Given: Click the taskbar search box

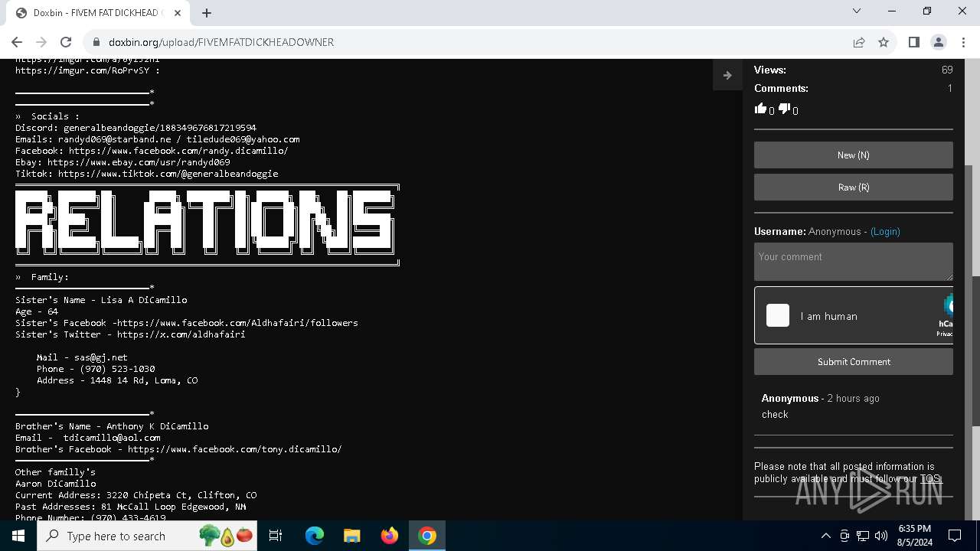Looking at the screenshot, I should click(149, 536).
